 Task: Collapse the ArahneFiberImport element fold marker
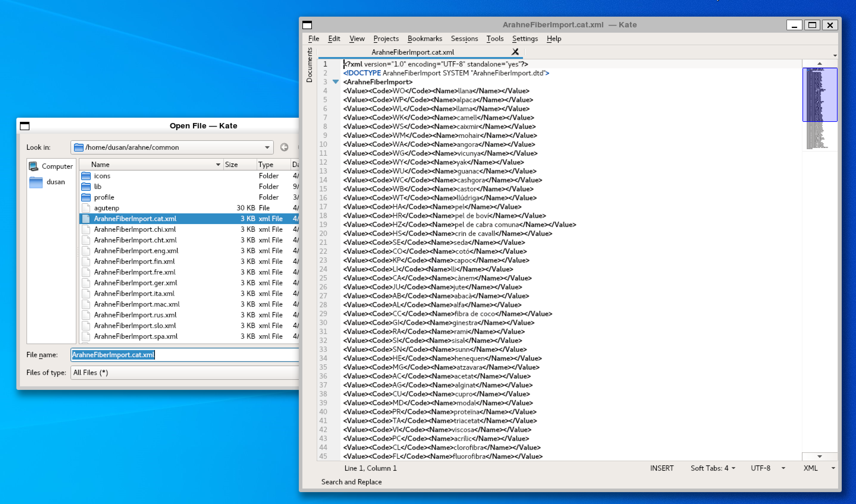tap(336, 81)
